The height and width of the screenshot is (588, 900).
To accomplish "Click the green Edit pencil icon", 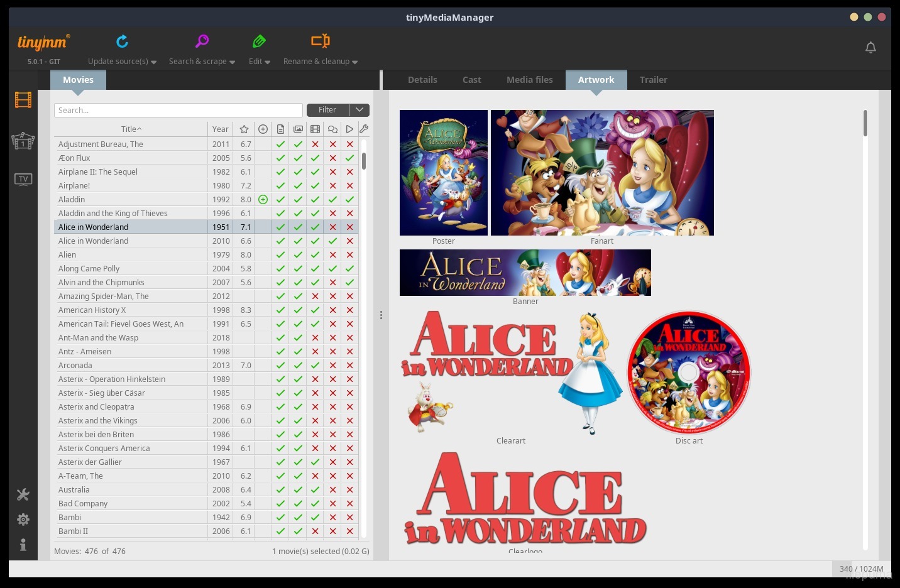I will click(x=259, y=41).
